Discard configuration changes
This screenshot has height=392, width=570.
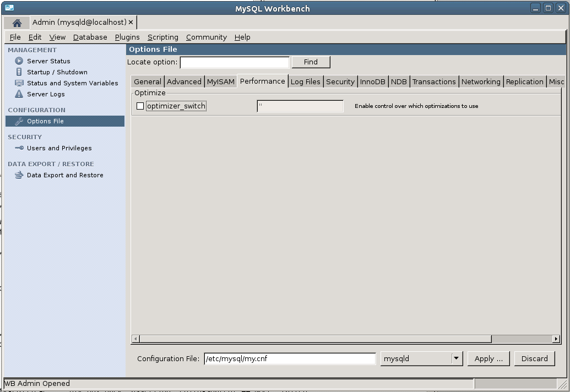click(534, 358)
